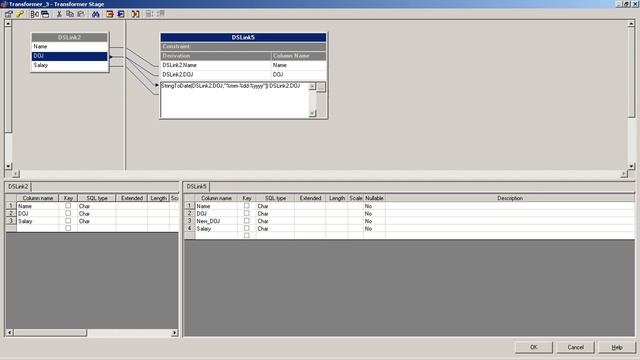The height and width of the screenshot is (360, 640).
Task: Open the expression editor ellipsis button
Action: [x=321, y=87]
